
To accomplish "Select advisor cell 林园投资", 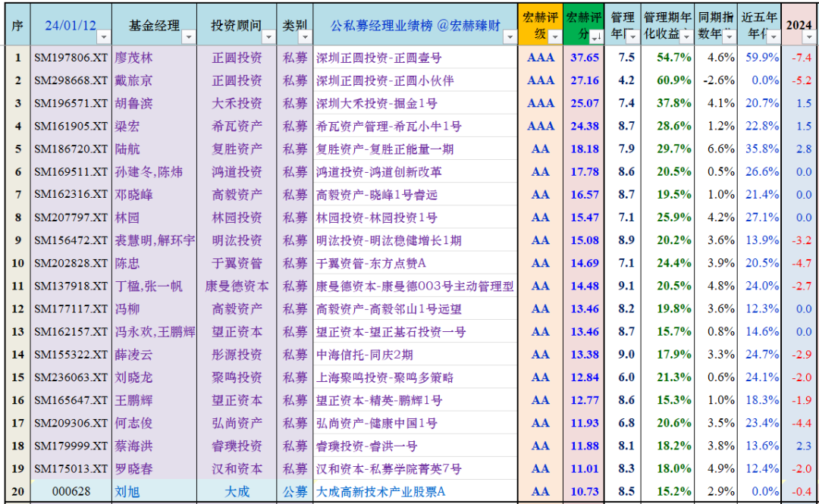I will [x=237, y=218].
